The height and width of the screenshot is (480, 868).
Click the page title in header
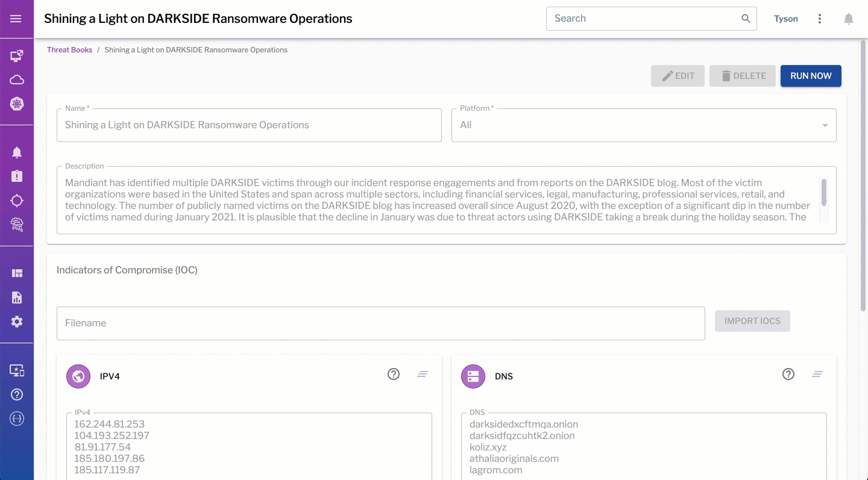coord(198,19)
